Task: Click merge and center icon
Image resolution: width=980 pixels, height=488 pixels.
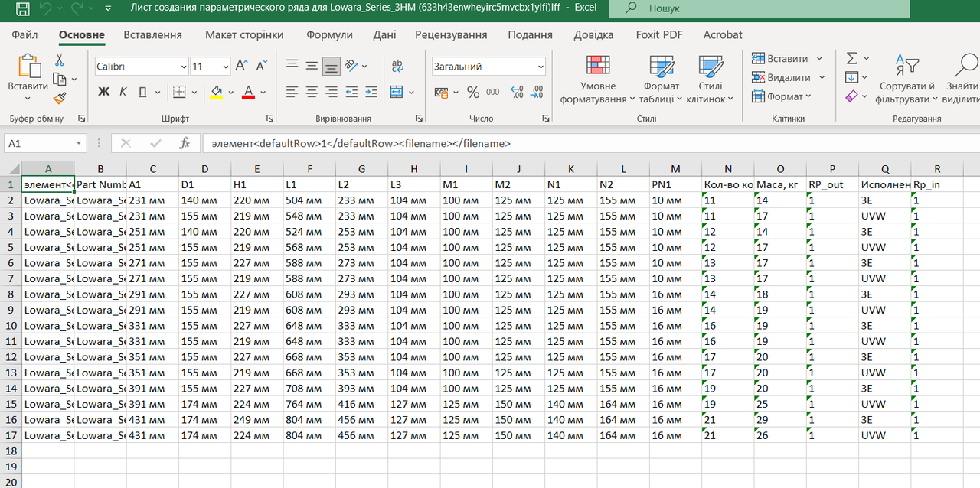Action: 397,92
